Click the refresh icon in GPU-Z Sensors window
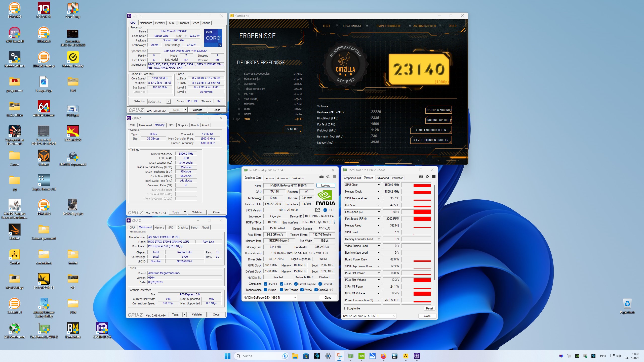644x362 pixels. click(x=427, y=177)
